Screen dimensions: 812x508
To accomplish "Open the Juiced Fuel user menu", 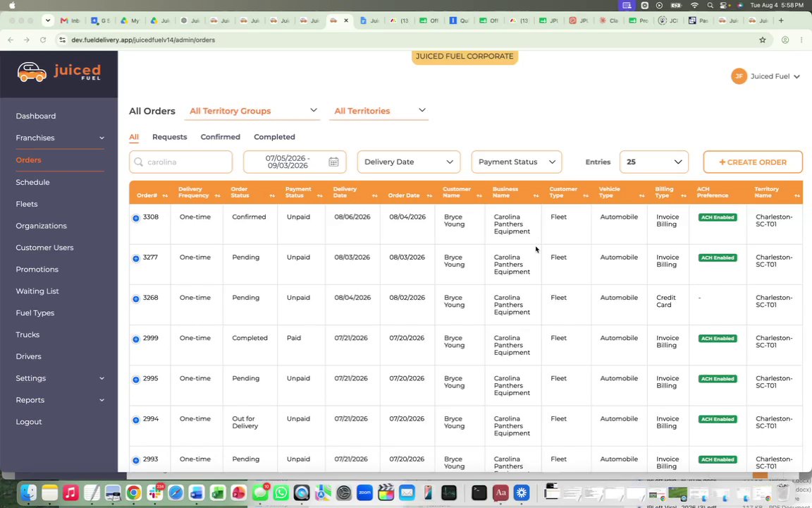I will [766, 76].
